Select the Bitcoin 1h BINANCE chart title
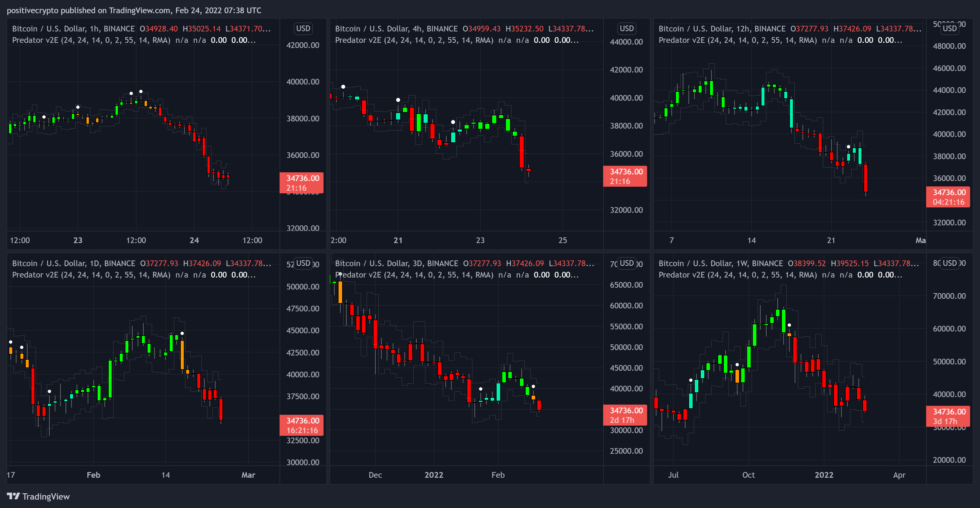The width and height of the screenshot is (980, 508). click(73, 29)
